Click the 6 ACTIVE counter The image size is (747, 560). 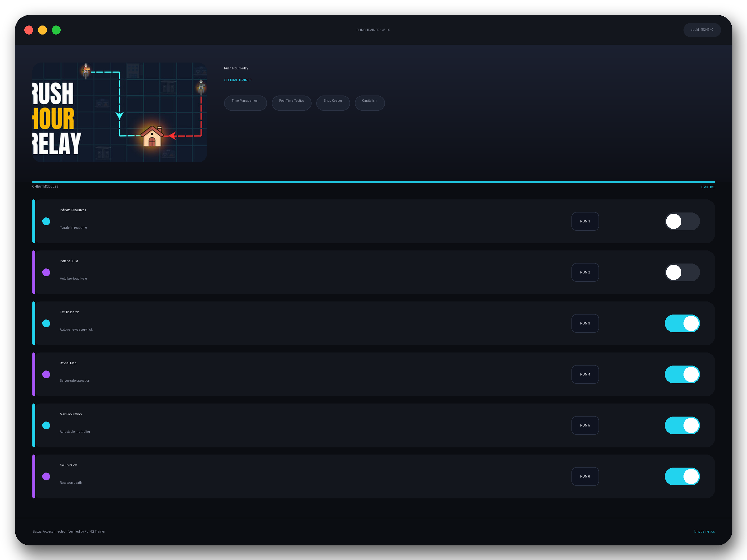(708, 187)
